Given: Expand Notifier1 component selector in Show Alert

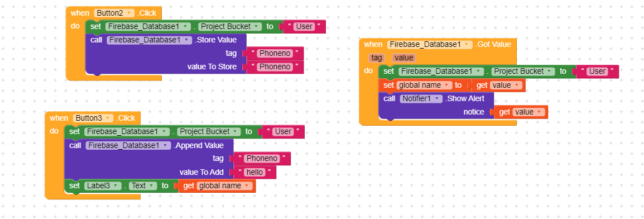Looking at the screenshot, I should point(421,99).
